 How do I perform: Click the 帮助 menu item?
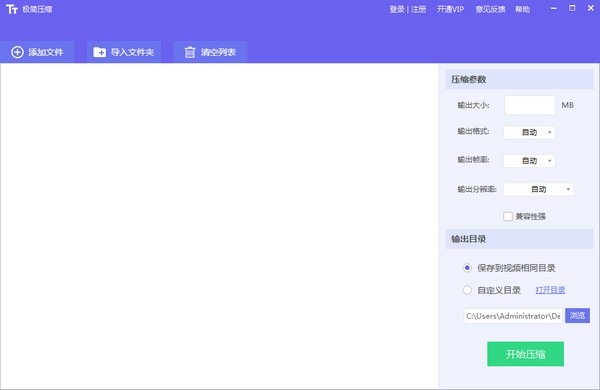point(523,9)
